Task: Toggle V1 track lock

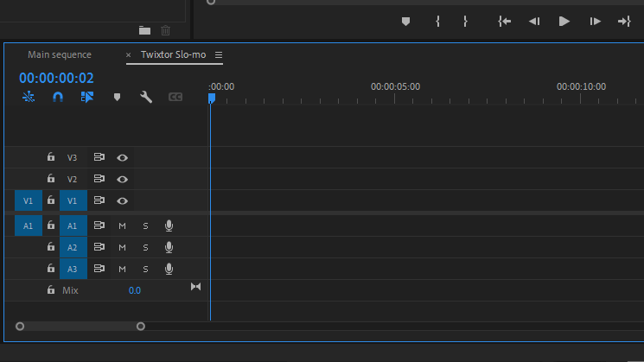Action: tap(50, 200)
